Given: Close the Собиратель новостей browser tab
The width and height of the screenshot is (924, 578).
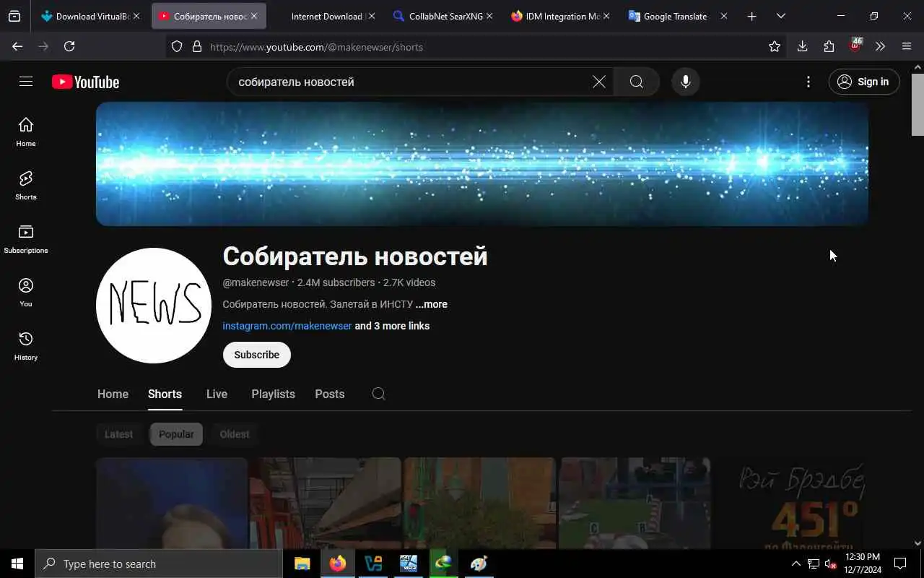Looking at the screenshot, I should (x=254, y=16).
